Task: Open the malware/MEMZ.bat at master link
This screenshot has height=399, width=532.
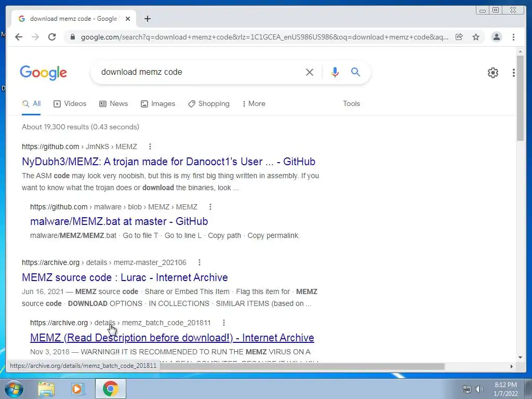Action: pyautogui.click(x=119, y=221)
